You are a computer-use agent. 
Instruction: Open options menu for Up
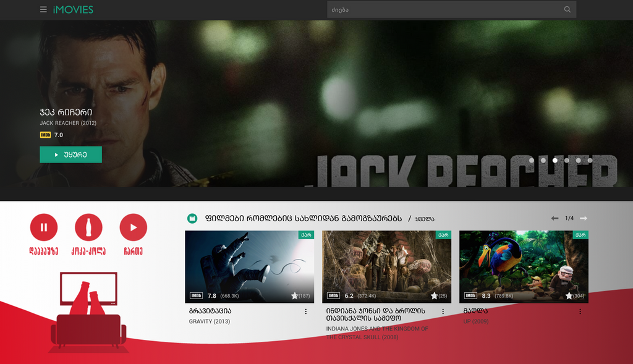[580, 311]
